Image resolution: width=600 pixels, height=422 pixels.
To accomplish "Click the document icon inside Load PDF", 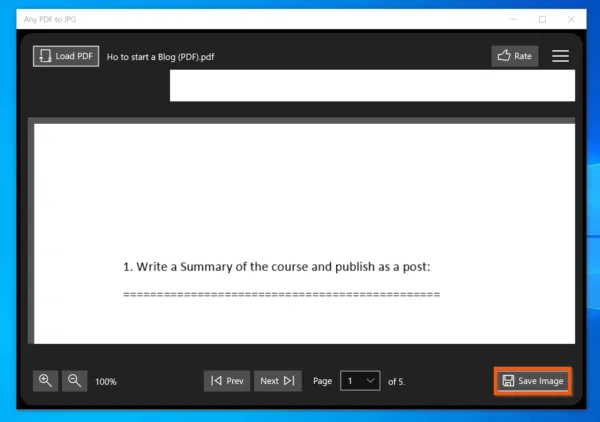I will tap(45, 56).
